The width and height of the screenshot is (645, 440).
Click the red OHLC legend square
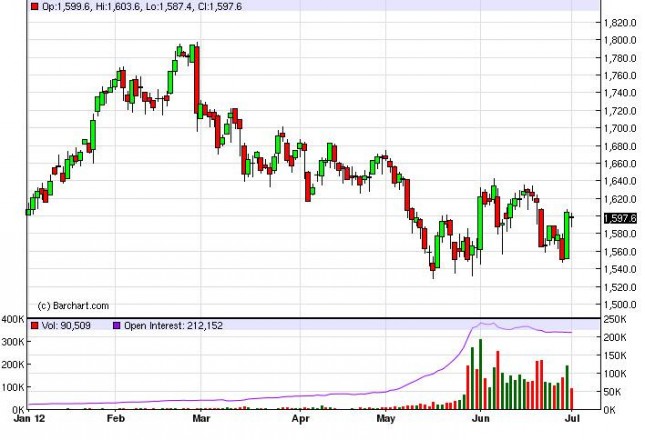point(35,7)
